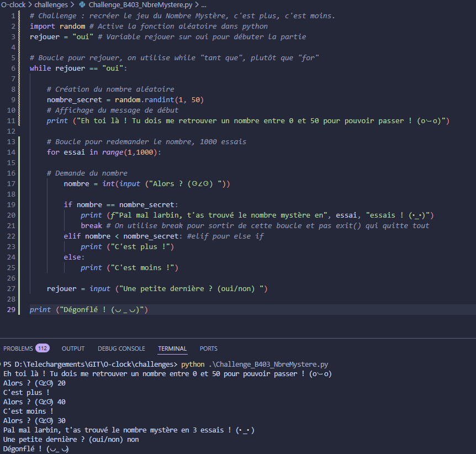The width and height of the screenshot is (476, 454).
Task: Open the OUTPUT panel tab
Action: [73, 349]
